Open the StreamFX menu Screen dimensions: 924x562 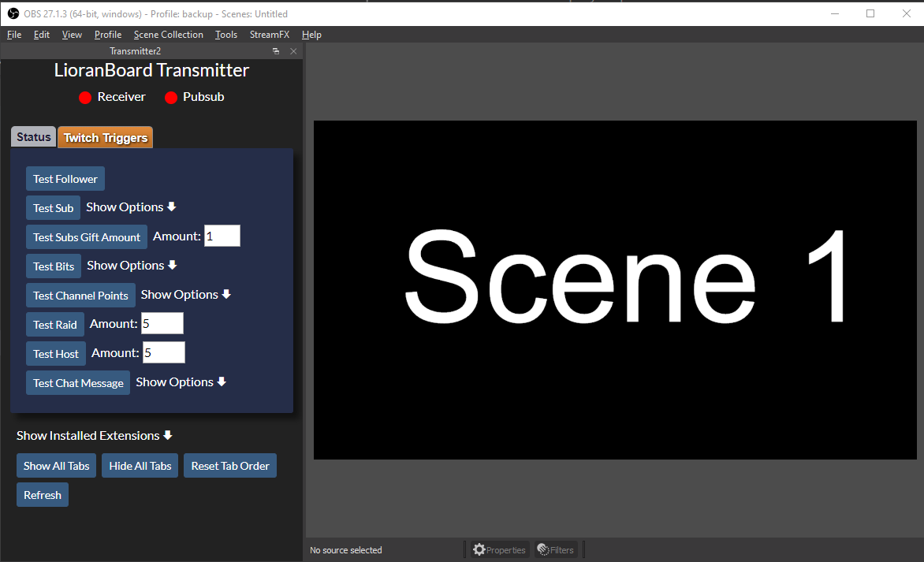tap(270, 35)
